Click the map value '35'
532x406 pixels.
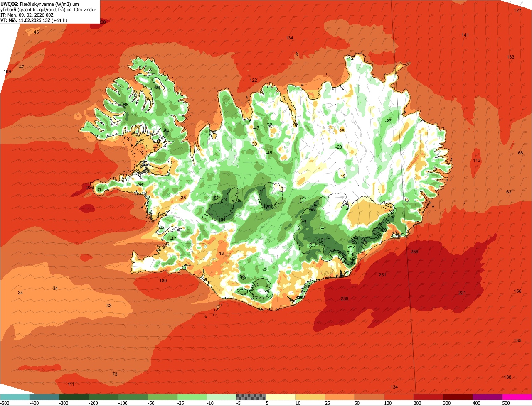pyautogui.click(x=183, y=198)
